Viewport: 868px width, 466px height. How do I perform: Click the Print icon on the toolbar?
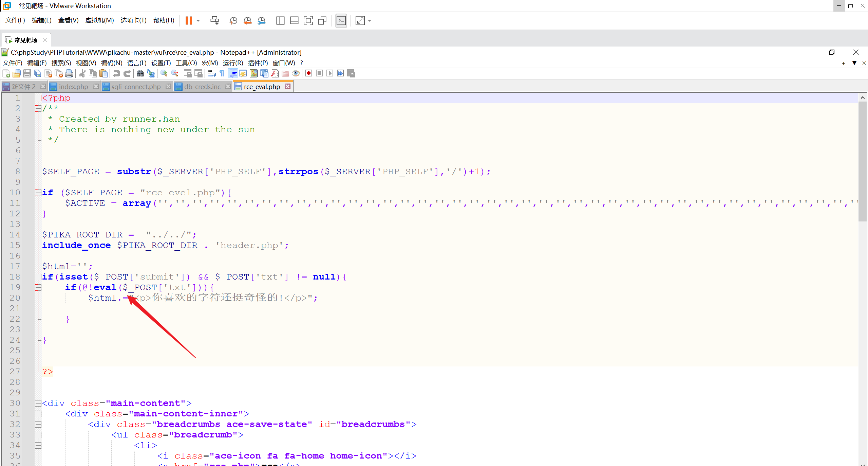tap(69, 73)
